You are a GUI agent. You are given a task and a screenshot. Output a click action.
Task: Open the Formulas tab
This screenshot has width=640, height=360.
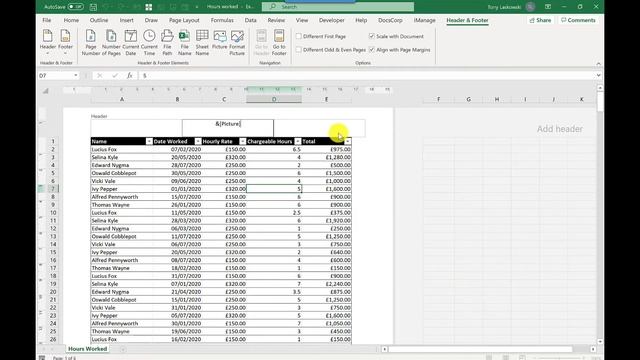(x=222, y=20)
